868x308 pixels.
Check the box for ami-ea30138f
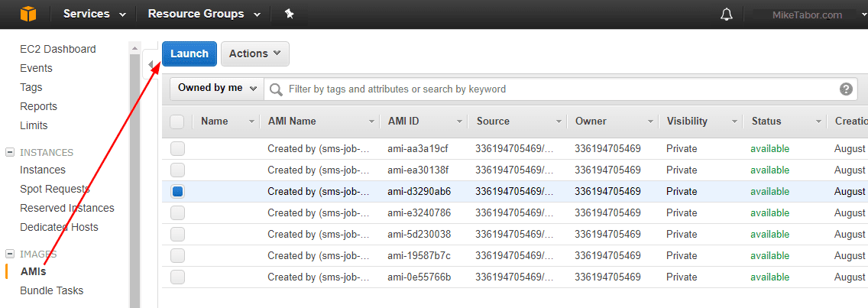tap(177, 170)
